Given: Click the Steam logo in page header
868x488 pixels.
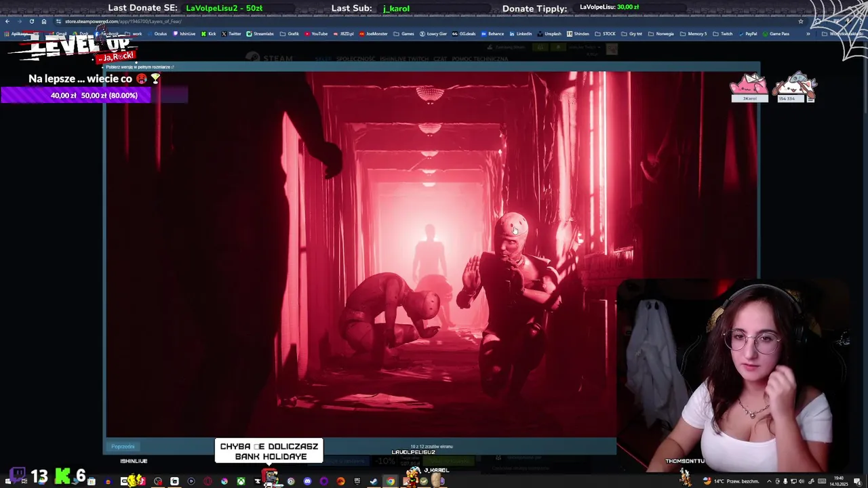Looking at the screenshot, I should pyautogui.click(x=270, y=58).
